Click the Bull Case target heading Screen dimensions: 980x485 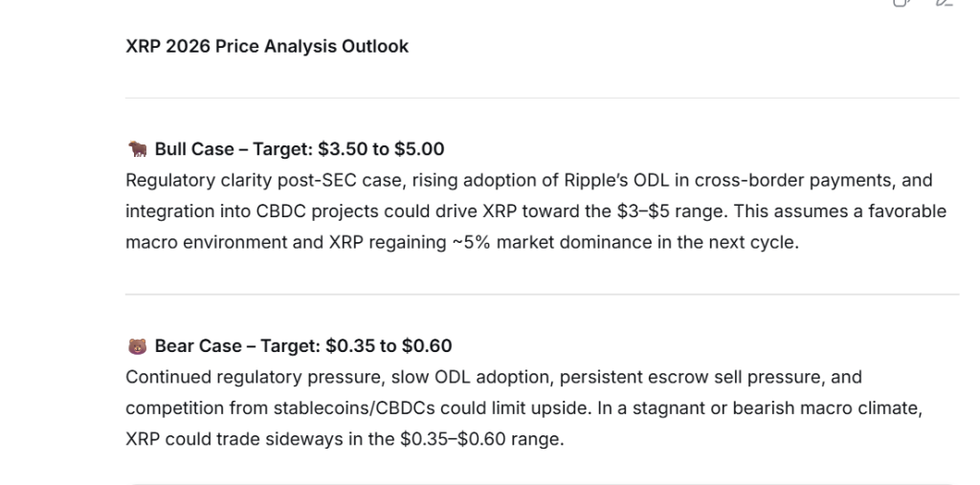(299, 149)
